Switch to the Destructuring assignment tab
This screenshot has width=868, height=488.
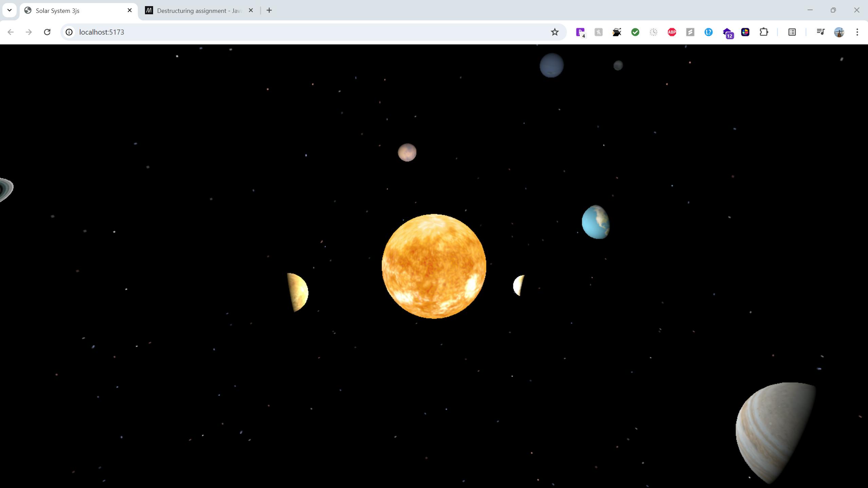tap(199, 11)
